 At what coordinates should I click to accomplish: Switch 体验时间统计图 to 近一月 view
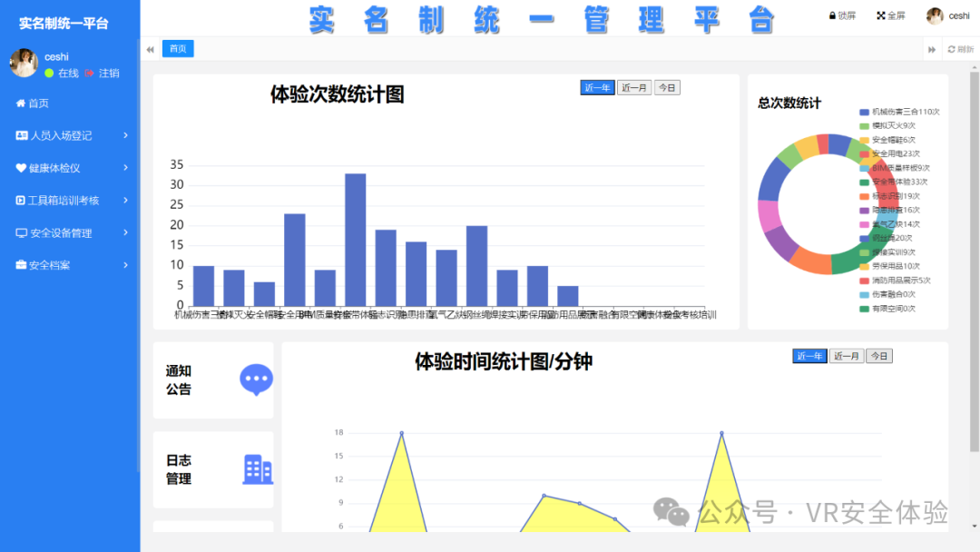[847, 356]
